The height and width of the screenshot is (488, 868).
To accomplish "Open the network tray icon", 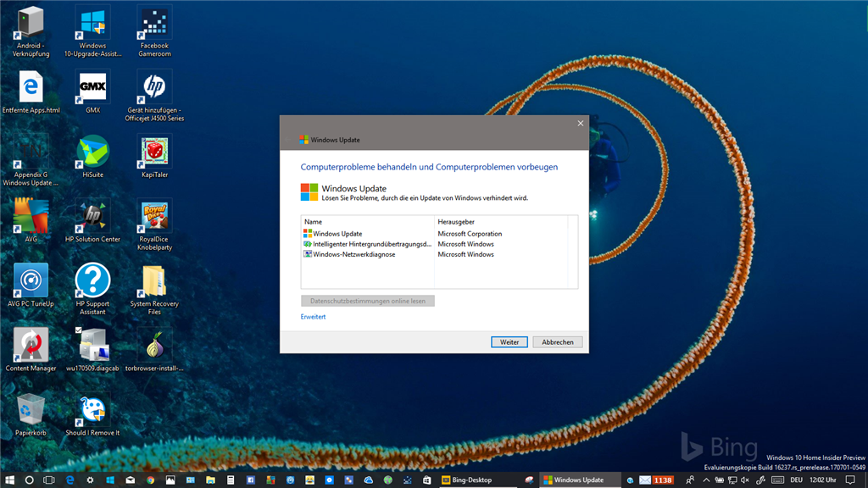I will [732, 480].
